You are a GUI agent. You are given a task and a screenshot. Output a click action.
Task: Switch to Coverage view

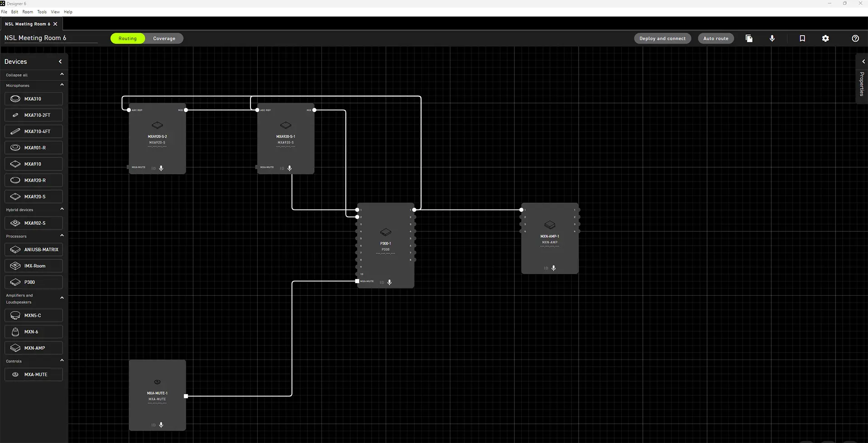164,38
